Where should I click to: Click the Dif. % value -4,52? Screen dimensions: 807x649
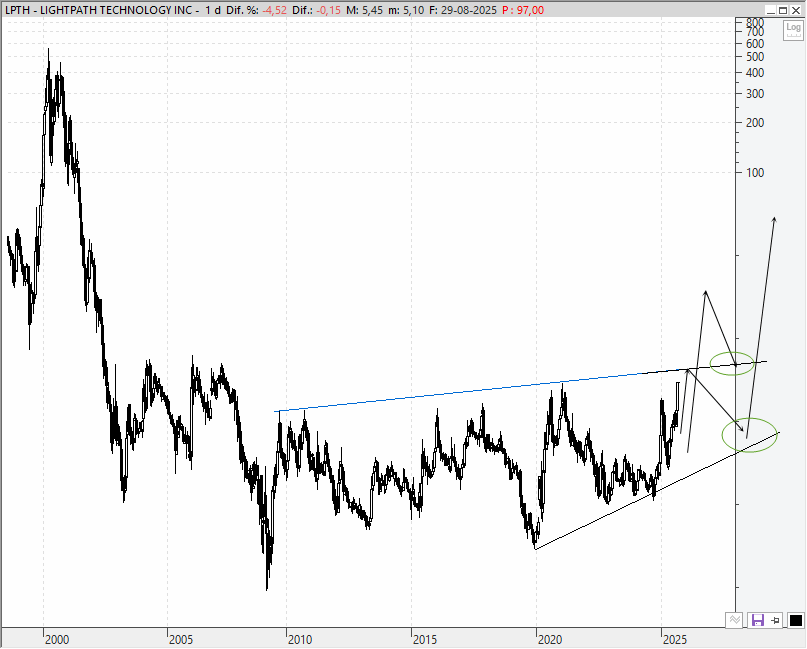pyautogui.click(x=275, y=10)
